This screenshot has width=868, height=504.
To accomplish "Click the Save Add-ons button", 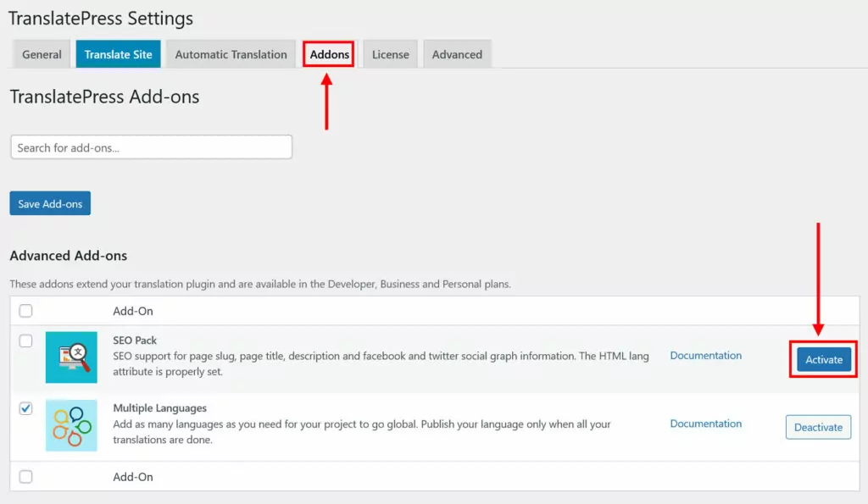I will (50, 203).
